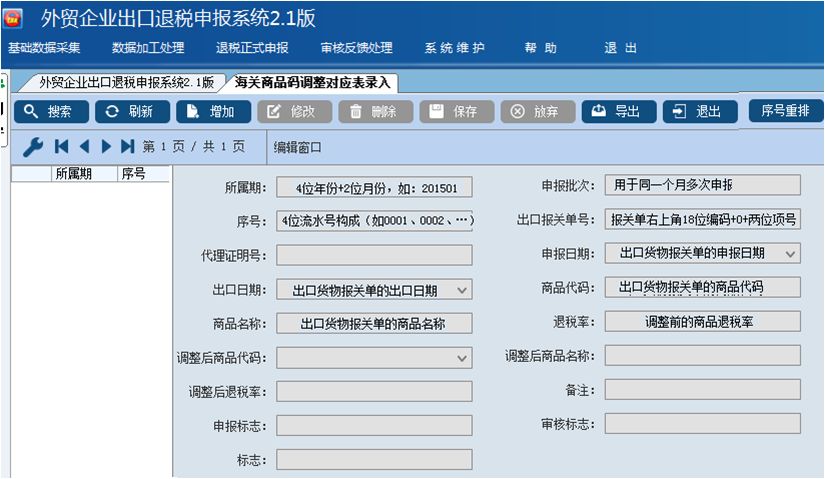Click the 放弃 discard button
Viewport: 825px width, 479px height.
pyautogui.click(x=538, y=112)
